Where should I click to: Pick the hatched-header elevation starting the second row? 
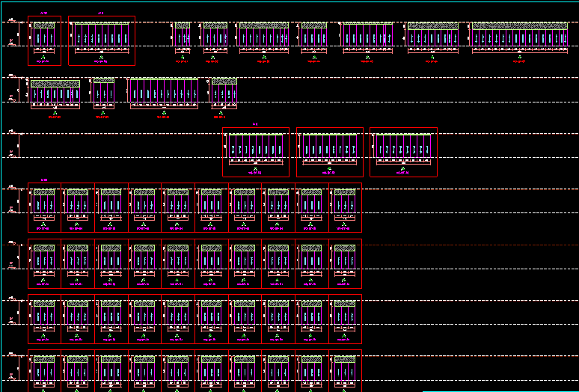pyautogui.click(x=55, y=94)
